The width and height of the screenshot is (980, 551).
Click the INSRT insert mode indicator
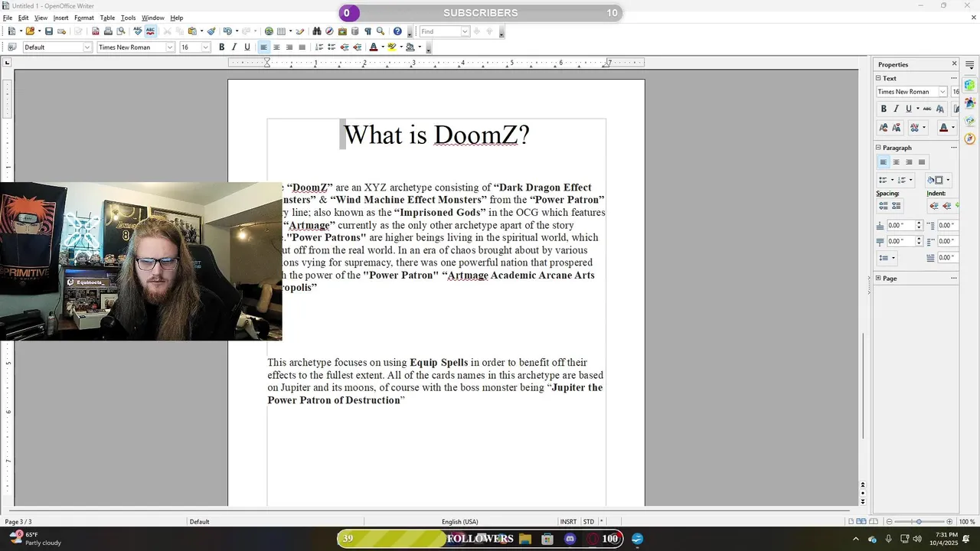click(x=568, y=522)
